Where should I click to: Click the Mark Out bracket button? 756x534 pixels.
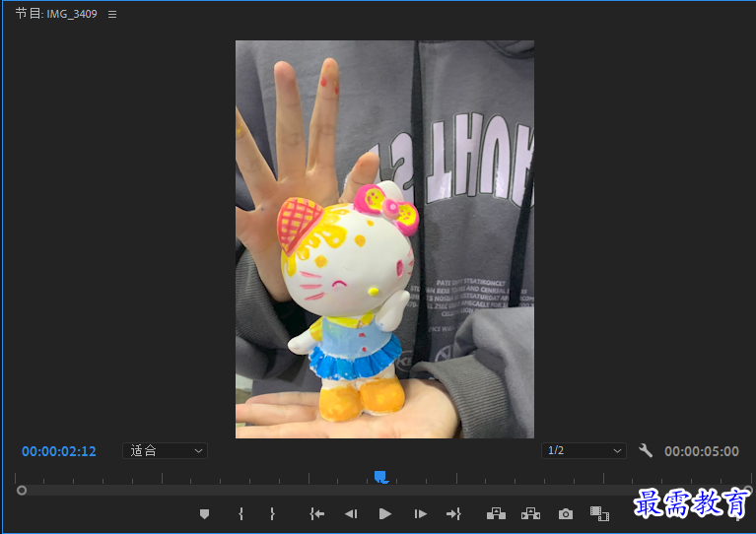pos(272,513)
